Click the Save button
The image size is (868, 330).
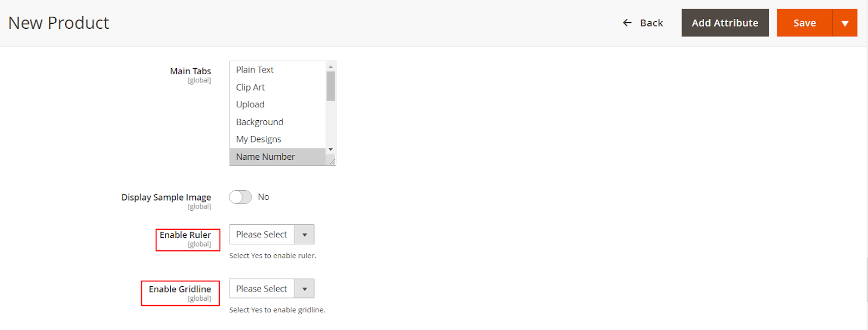804,23
